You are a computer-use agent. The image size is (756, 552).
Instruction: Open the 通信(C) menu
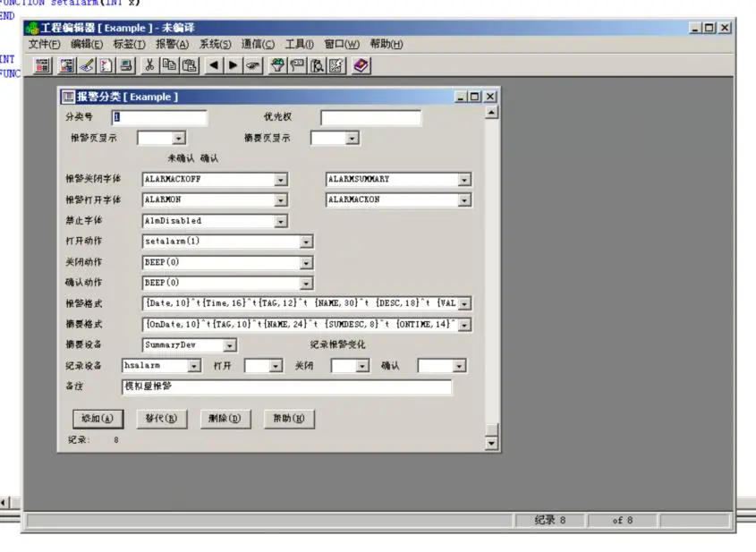click(x=258, y=45)
